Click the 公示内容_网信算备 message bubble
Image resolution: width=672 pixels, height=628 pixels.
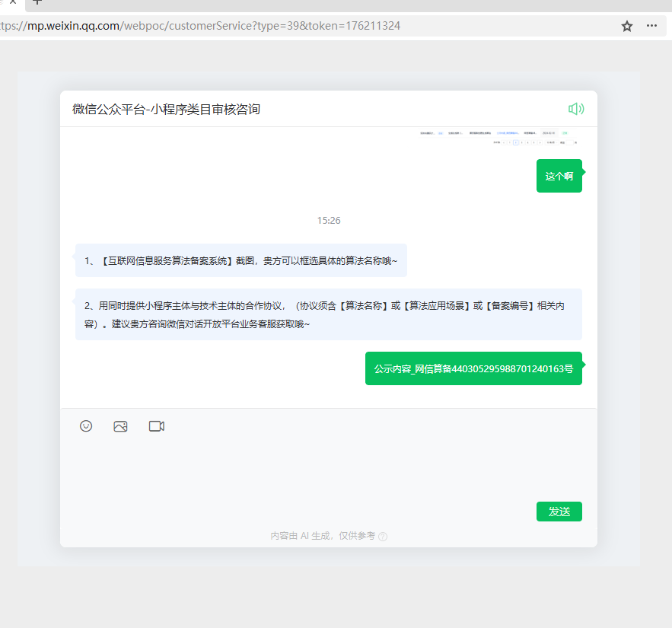tap(473, 368)
